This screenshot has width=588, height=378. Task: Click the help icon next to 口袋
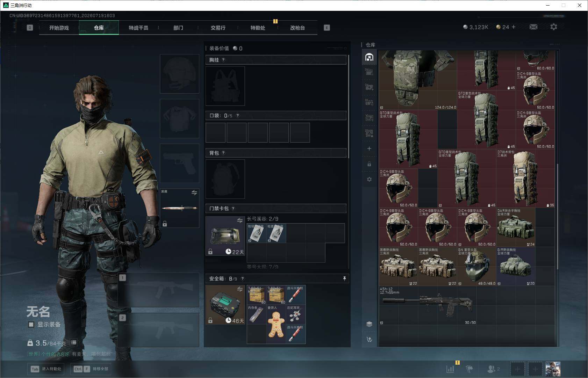238,116
